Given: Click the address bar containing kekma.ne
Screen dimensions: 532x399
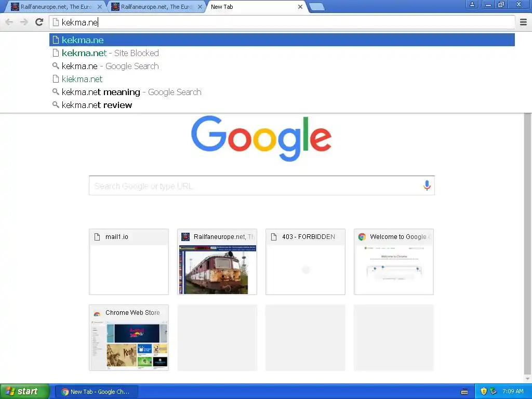Looking at the screenshot, I should click(x=282, y=22).
